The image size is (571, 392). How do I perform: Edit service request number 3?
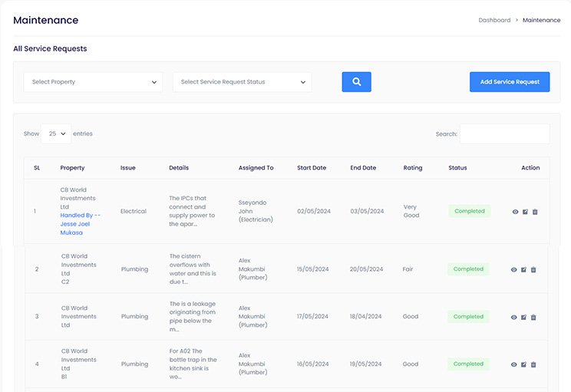coord(523,318)
